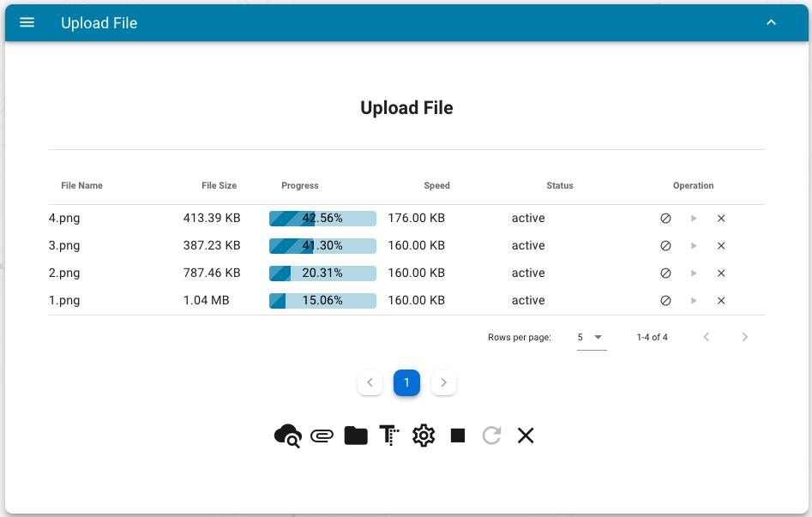Click the paperclip attach file icon
The image size is (812, 517).
coord(322,436)
